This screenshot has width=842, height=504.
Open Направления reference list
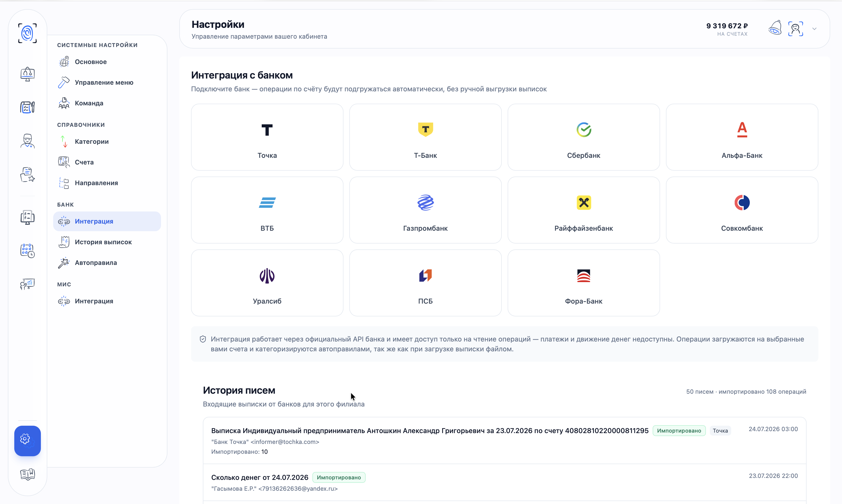pos(107,183)
